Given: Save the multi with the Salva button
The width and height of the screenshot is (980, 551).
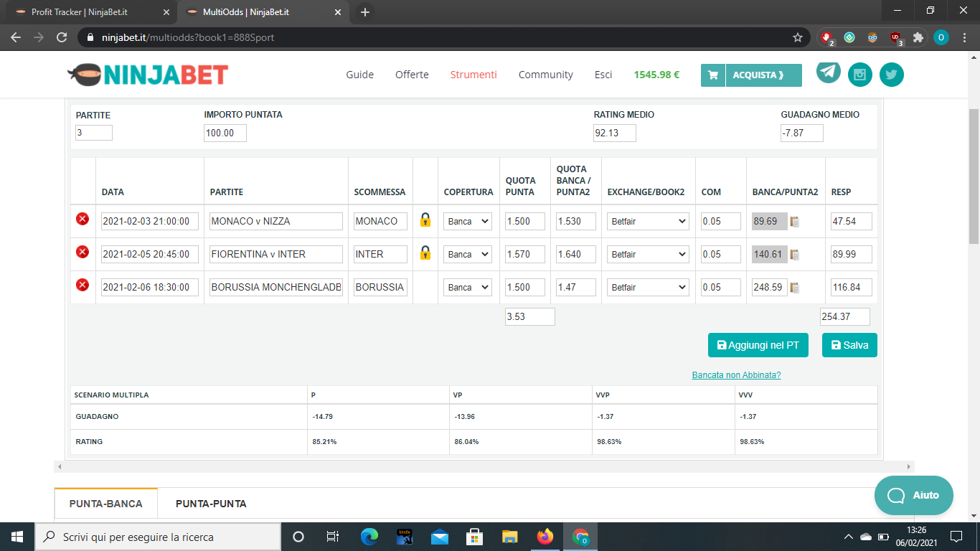Looking at the screenshot, I should point(849,345).
